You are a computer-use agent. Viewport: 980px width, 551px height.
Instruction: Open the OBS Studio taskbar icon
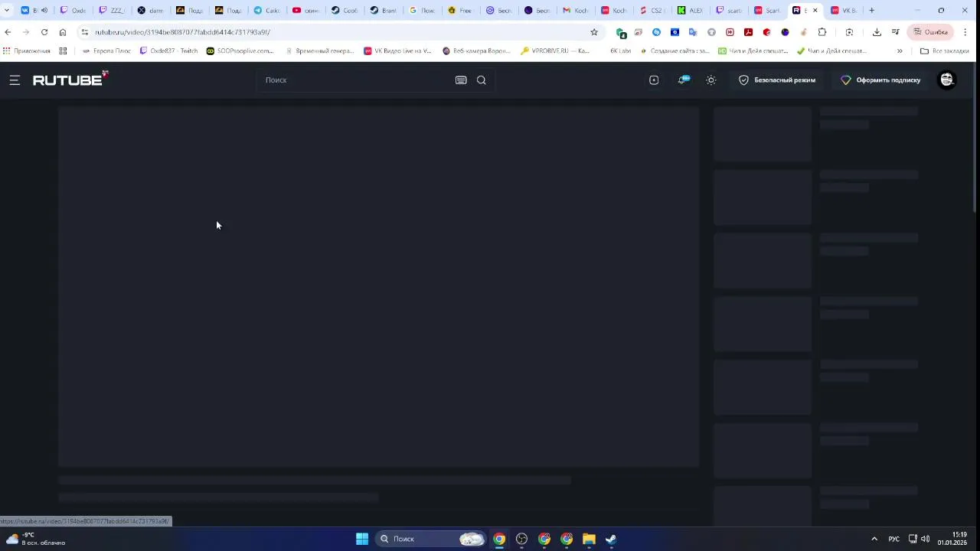tap(521, 539)
